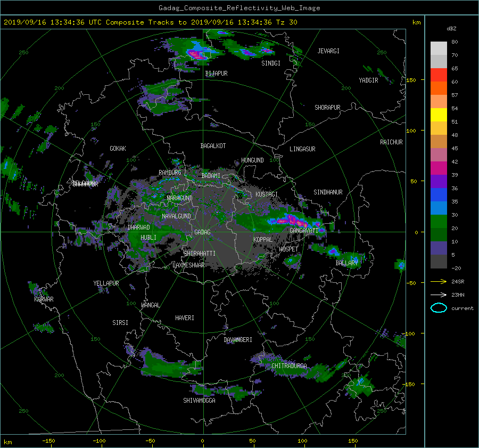
Task: Click the 80 dBZ light gray legend swatch
Action: 439,48
